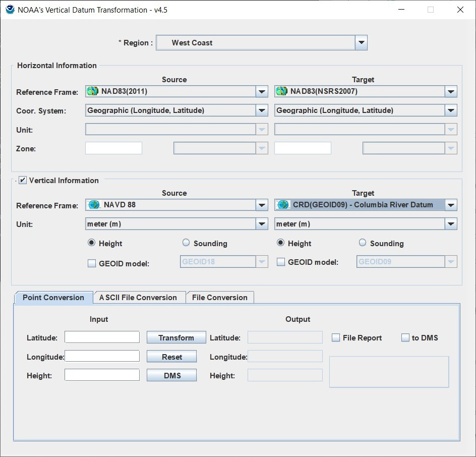The image size is (476, 457).
Task: Click the NOAA logo icon in title bar
Action: coord(10,10)
